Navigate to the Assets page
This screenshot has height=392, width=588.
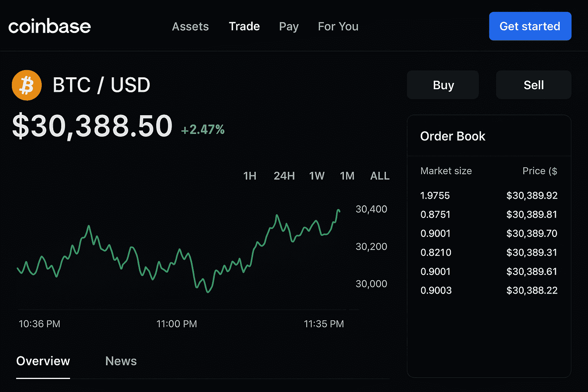[x=190, y=26]
